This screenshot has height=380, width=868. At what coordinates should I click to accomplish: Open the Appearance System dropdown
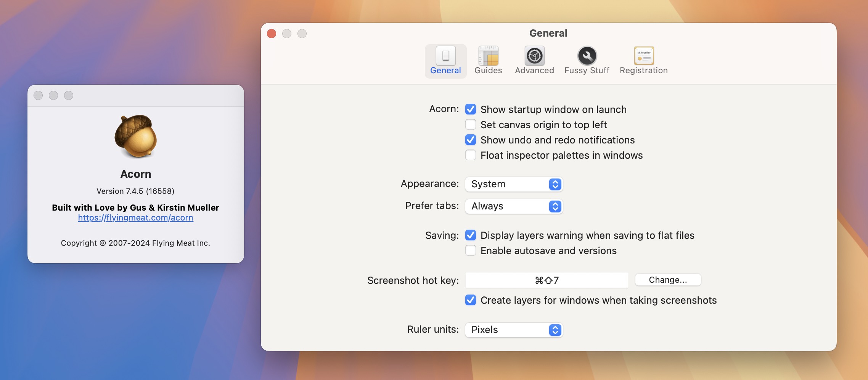pyautogui.click(x=514, y=184)
